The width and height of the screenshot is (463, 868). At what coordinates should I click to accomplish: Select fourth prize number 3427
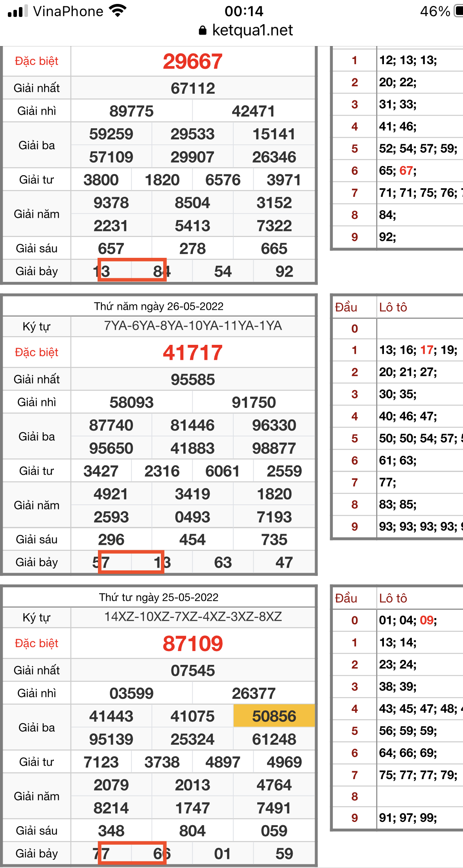(101, 471)
